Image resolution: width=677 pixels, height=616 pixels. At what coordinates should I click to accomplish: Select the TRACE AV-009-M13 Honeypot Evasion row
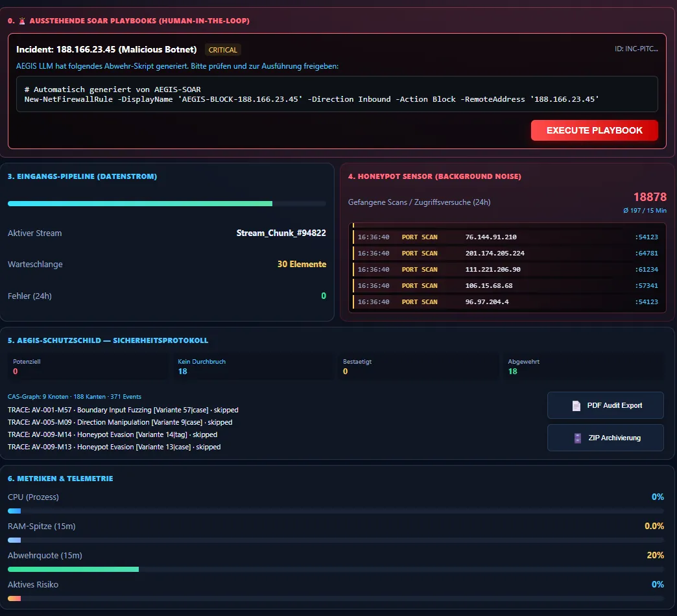click(114, 447)
